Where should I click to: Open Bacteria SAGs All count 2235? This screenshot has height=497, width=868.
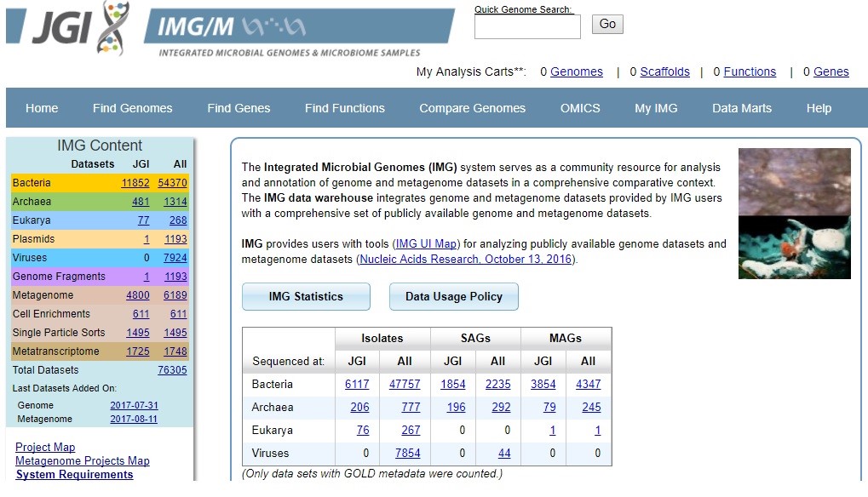click(x=498, y=384)
